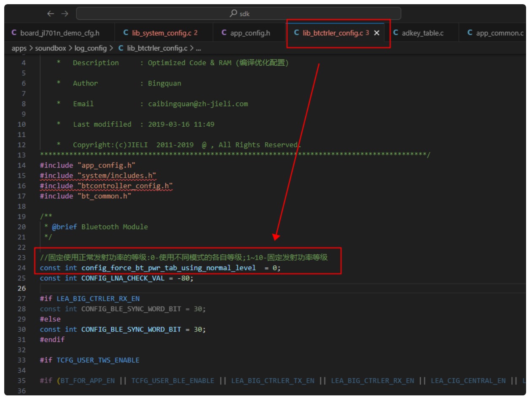This screenshot has width=532, height=400.
Task: Click the C icon in the breadcrumb file entry
Action: (x=121, y=48)
